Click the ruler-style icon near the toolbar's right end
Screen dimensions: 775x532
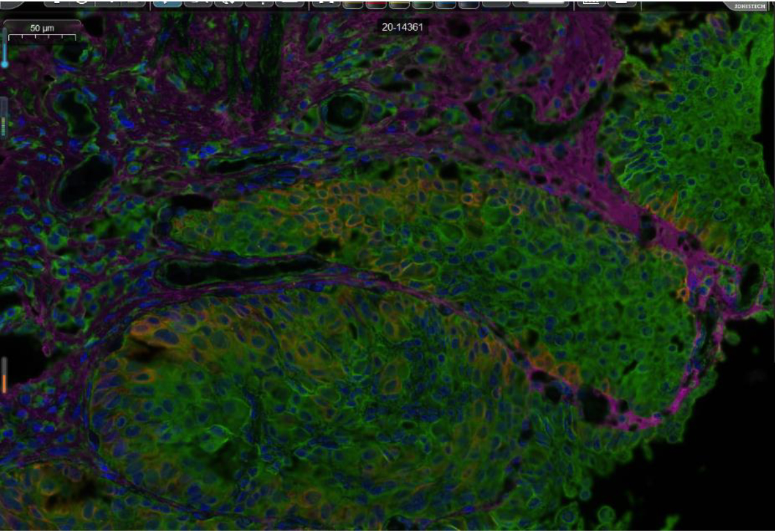[591, 3]
